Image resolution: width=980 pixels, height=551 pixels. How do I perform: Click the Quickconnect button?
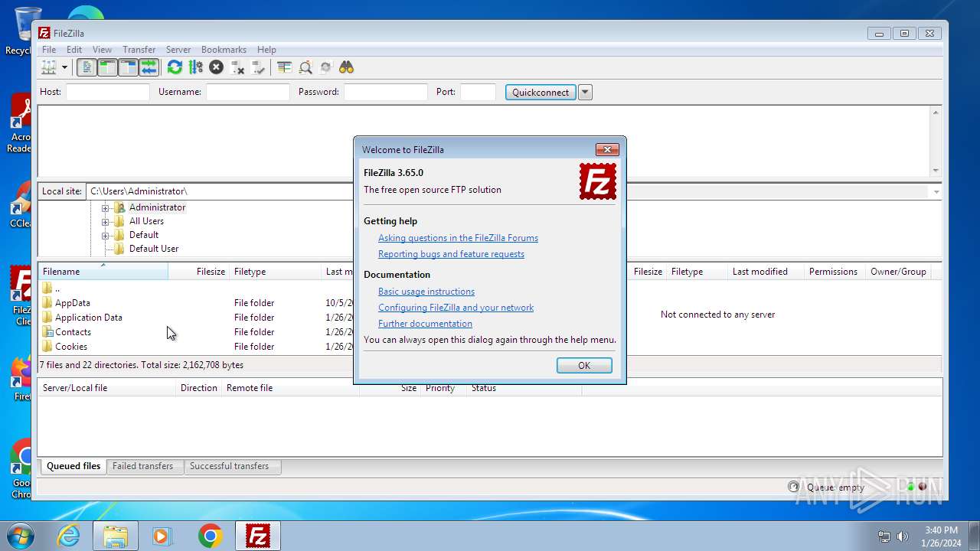tap(541, 92)
